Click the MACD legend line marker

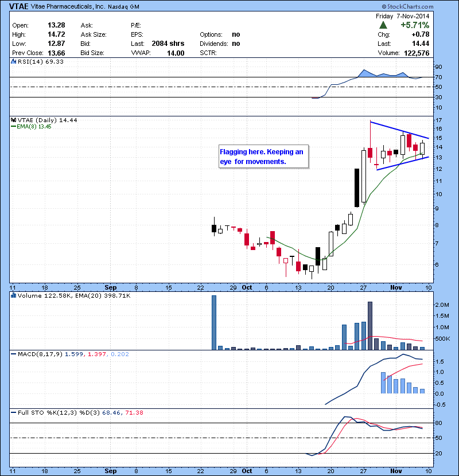pos(13,354)
